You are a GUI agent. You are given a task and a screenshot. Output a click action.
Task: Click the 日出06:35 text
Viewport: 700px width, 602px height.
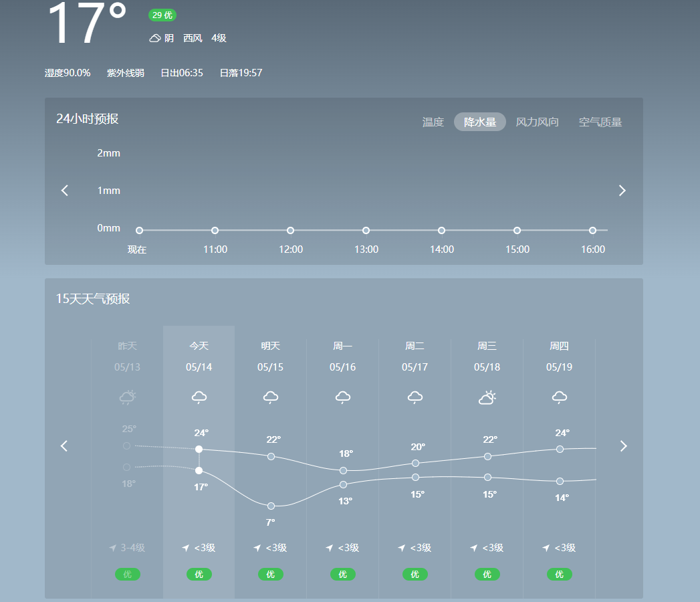(x=182, y=73)
